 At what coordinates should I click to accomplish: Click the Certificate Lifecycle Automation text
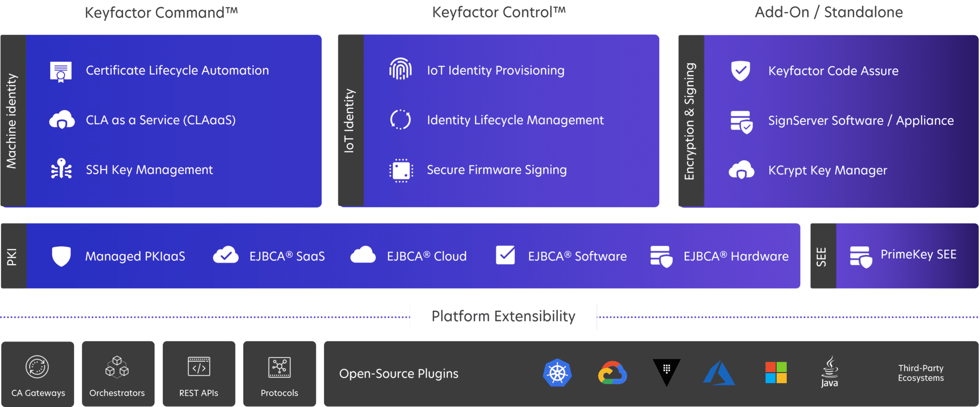(x=178, y=70)
